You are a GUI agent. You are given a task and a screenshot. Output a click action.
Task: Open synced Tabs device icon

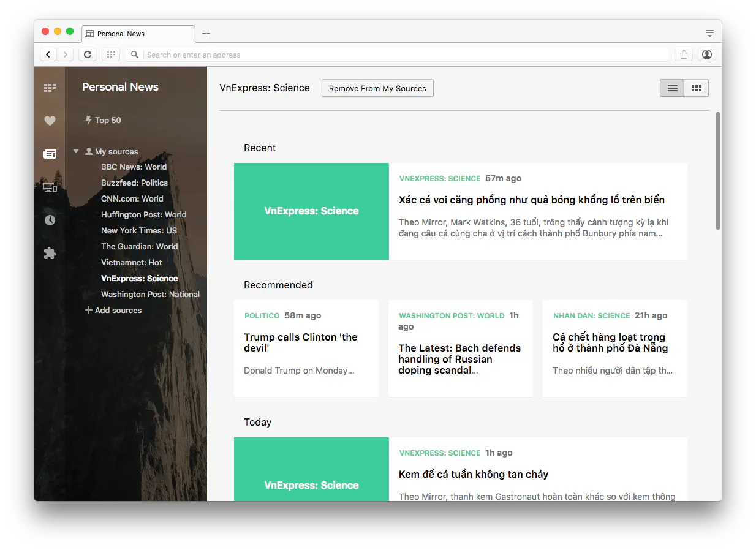50,187
